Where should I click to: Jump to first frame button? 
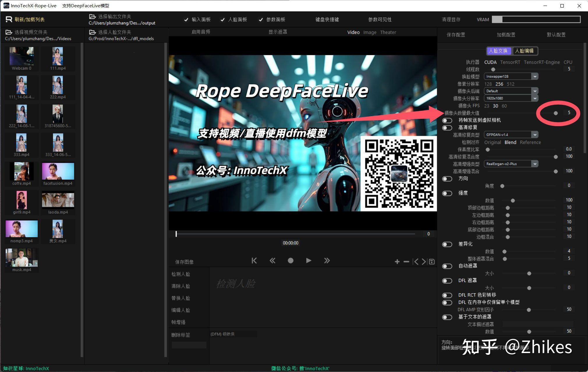(254, 260)
